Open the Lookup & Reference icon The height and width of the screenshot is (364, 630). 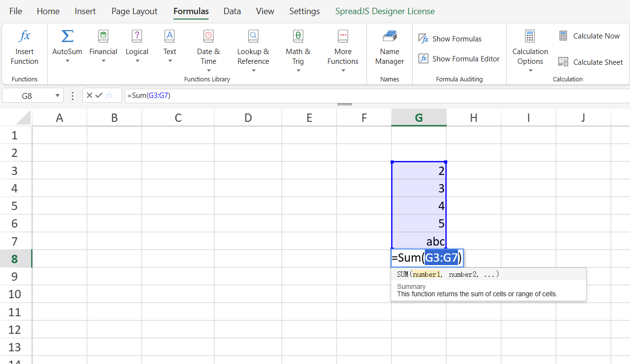253,36
